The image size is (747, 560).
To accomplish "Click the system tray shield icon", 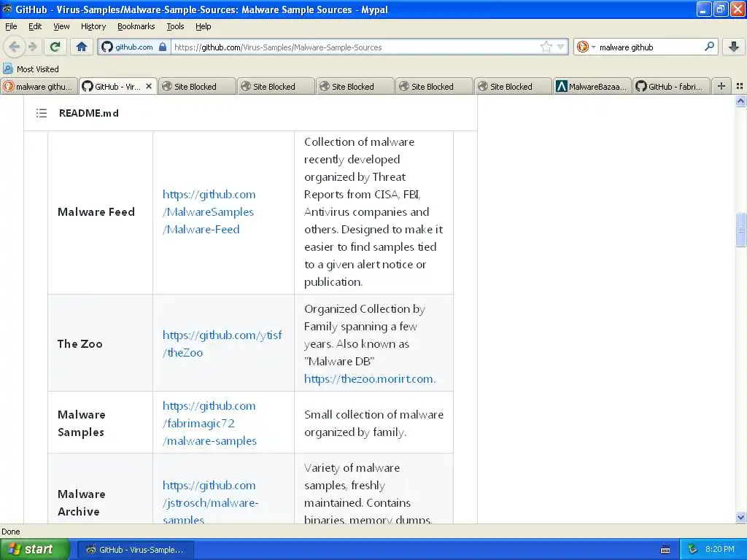I will tap(692, 549).
